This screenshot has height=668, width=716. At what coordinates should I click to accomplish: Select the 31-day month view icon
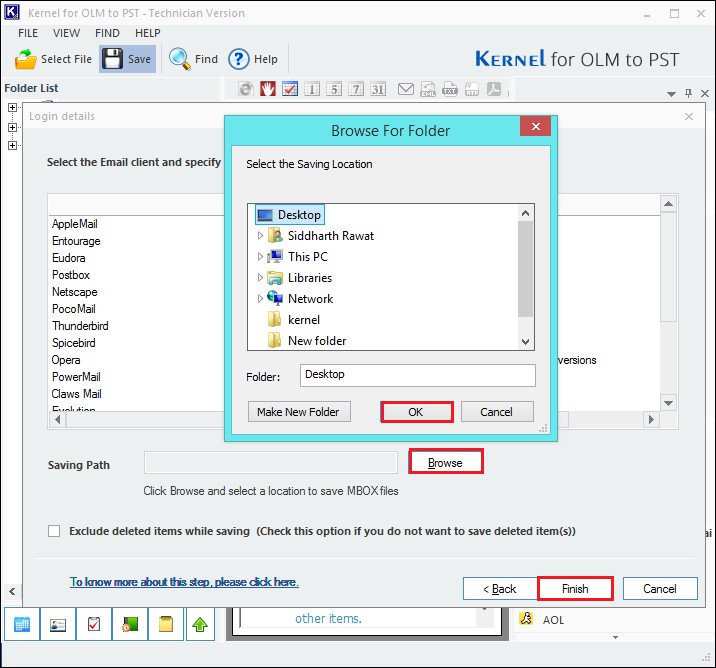(x=378, y=89)
